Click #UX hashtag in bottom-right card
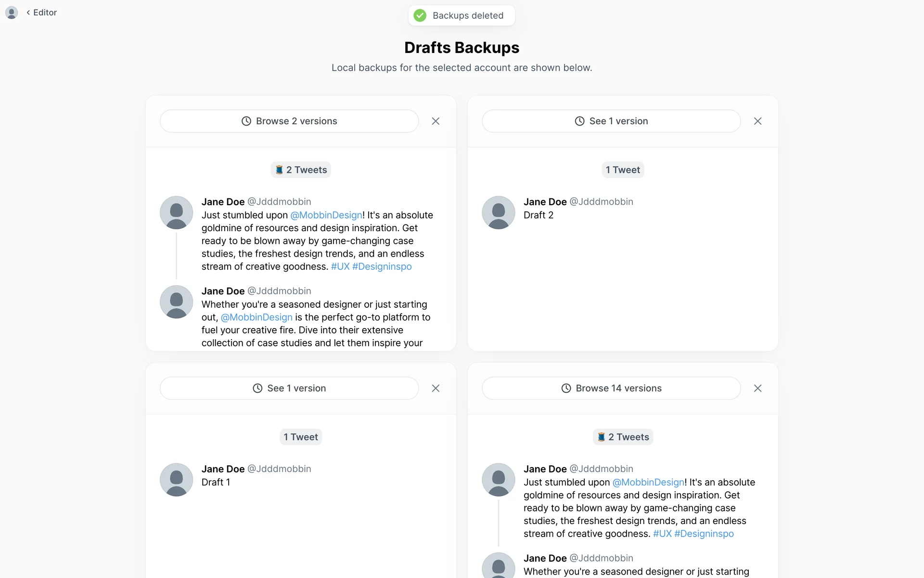This screenshot has height=578, width=924. click(662, 534)
